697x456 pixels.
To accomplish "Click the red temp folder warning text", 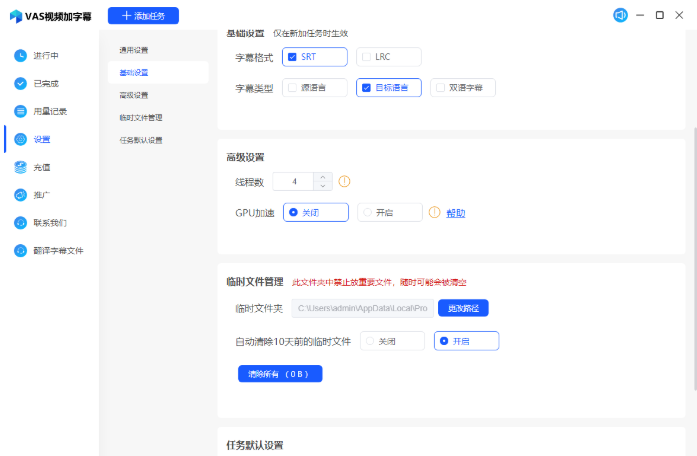I will (x=379, y=282).
